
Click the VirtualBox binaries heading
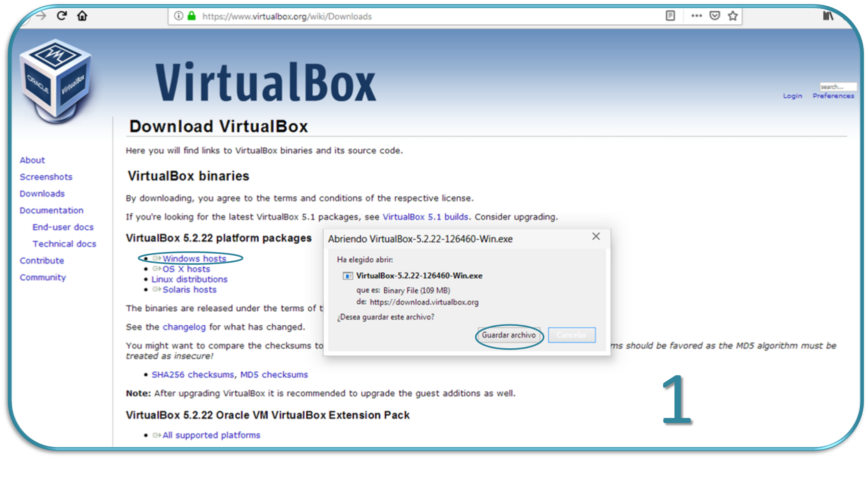click(x=188, y=176)
